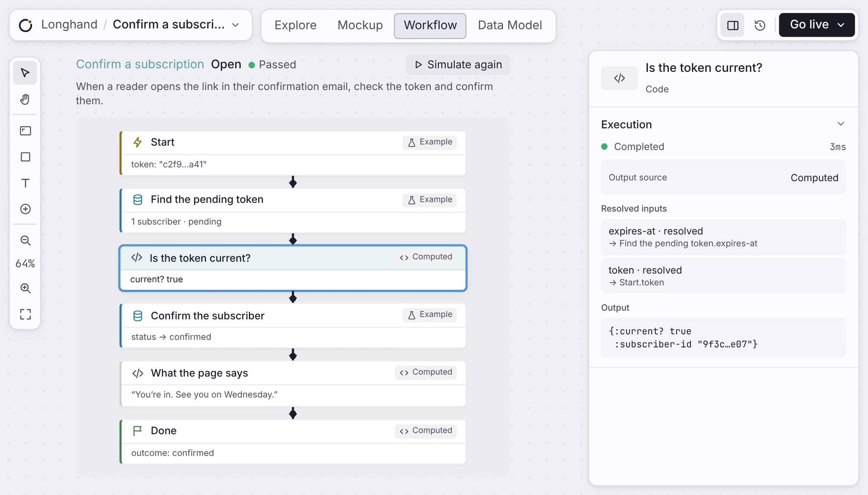
Task: Click the add step plus-circle tool
Action: 25,209
